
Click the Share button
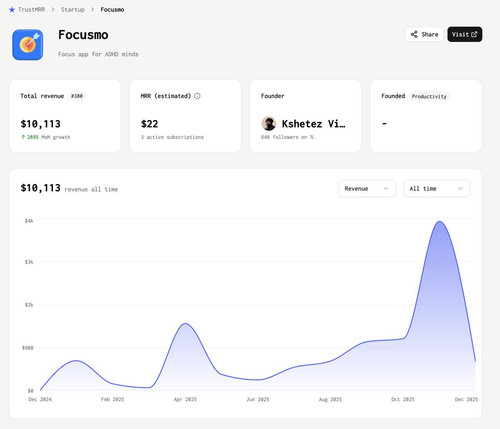pos(424,34)
